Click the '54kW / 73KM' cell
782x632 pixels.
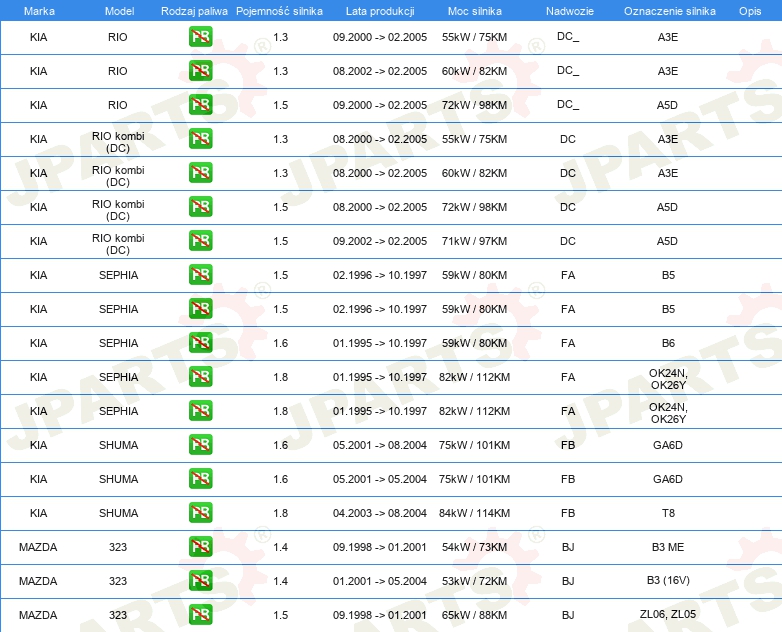click(x=474, y=547)
